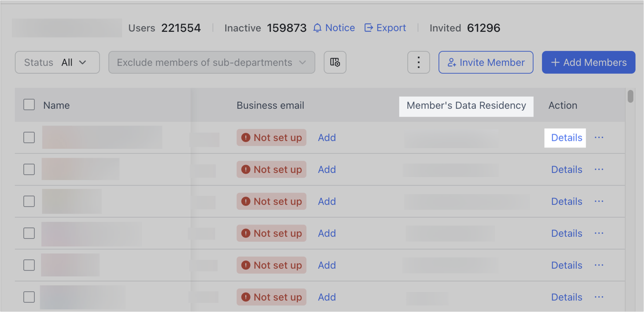Open Details of the fourth member
644x312 pixels.
pos(567,233)
